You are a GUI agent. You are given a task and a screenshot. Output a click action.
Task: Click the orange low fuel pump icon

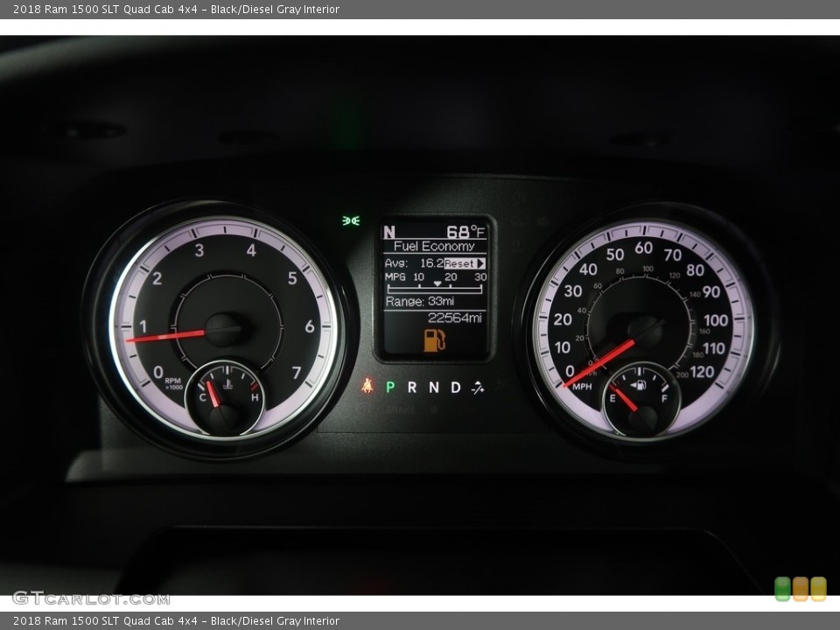click(434, 340)
